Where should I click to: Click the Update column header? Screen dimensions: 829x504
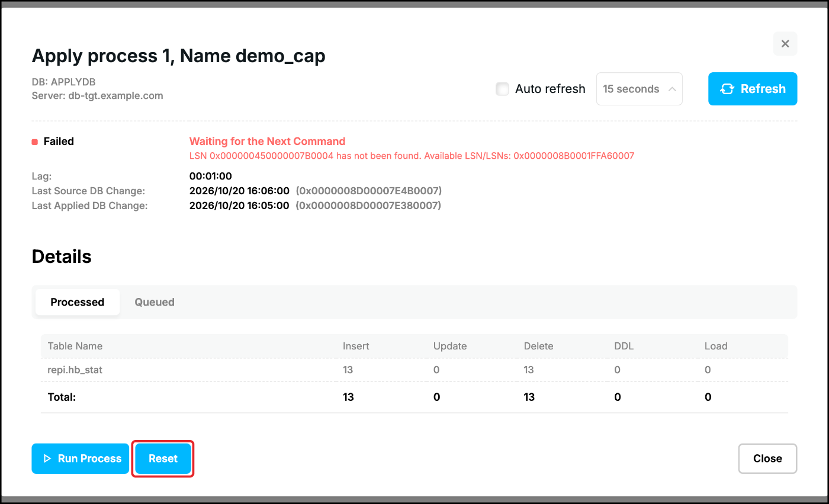(x=450, y=346)
